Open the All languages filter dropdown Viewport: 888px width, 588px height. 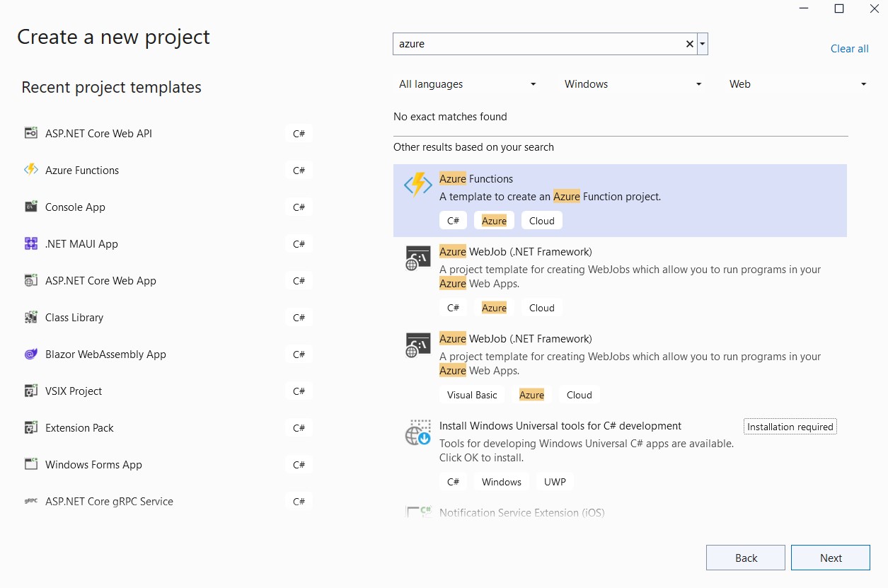pos(467,84)
